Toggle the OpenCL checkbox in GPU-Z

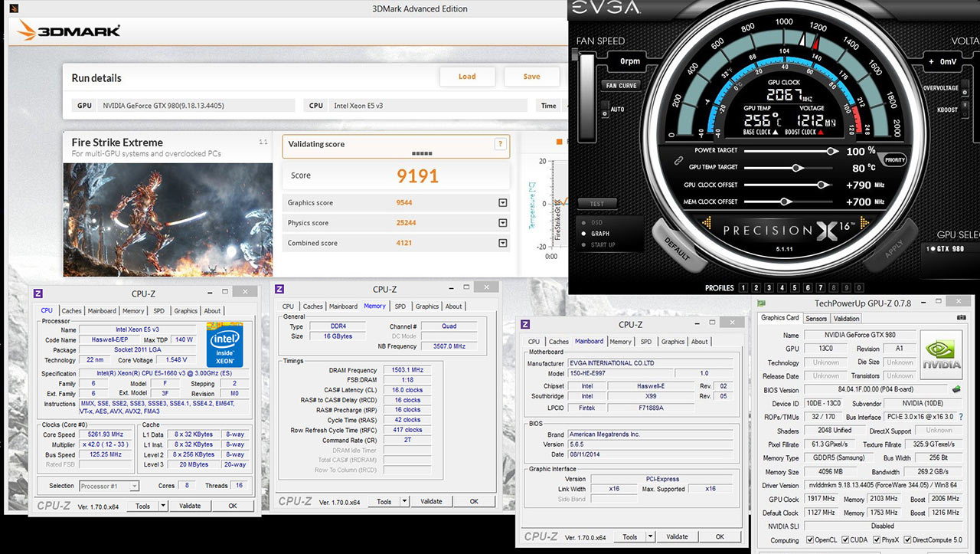click(x=809, y=540)
